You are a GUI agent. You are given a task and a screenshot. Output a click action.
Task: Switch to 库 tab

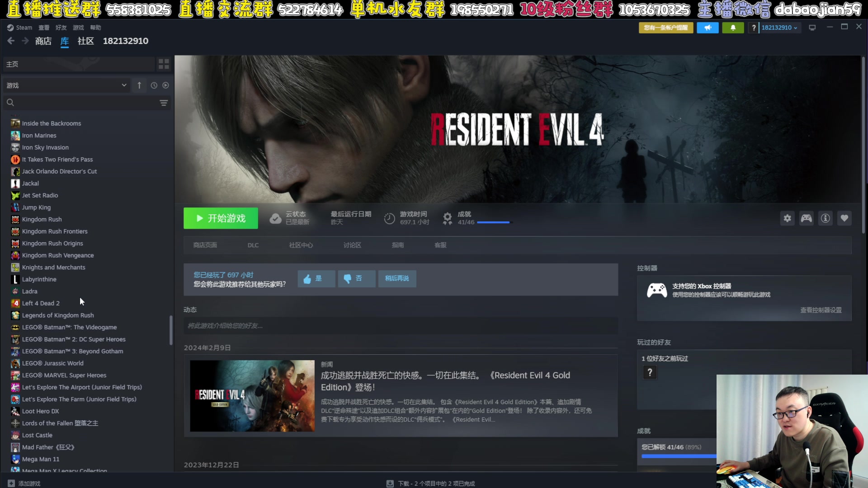[x=65, y=41]
